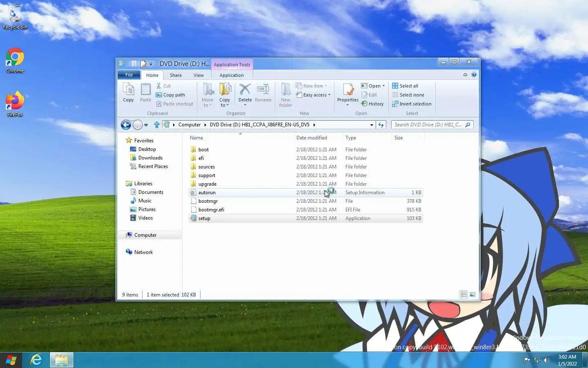Switch to the Application ribbon tab
Image resolution: width=588 pixels, height=368 pixels.
pyautogui.click(x=232, y=75)
